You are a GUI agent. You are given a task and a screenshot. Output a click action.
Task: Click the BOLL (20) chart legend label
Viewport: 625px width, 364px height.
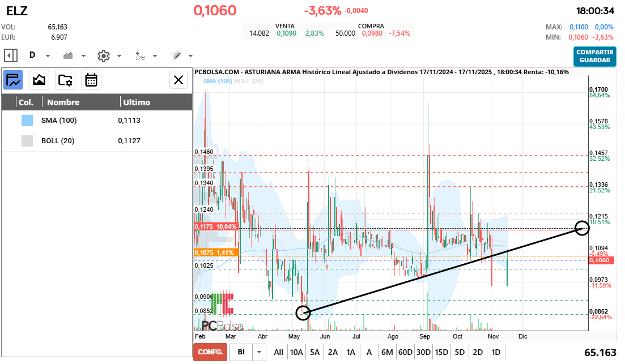(248, 81)
